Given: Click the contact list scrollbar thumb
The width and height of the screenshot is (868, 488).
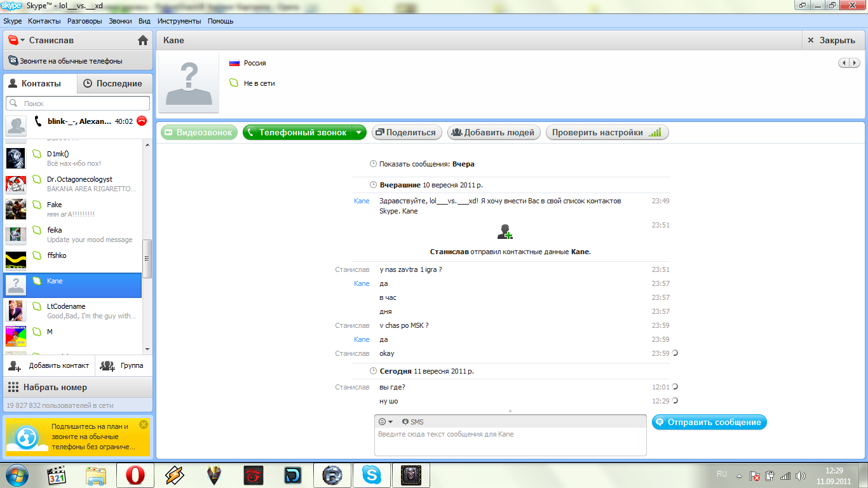Looking at the screenshot, I should [x=147, y=259].
